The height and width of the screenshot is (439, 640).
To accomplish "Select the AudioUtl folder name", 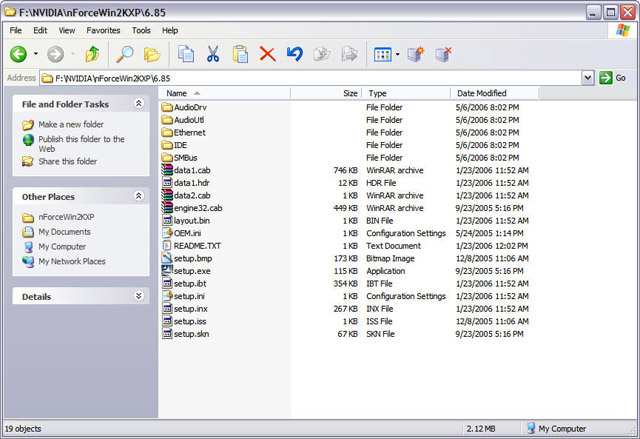I will (189, 120).
